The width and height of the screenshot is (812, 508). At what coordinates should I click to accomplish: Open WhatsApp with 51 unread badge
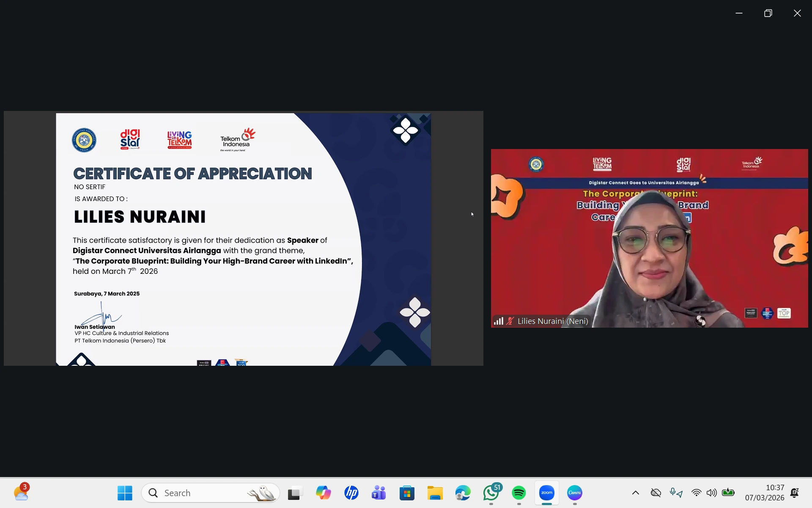click(x=491, y=493)
